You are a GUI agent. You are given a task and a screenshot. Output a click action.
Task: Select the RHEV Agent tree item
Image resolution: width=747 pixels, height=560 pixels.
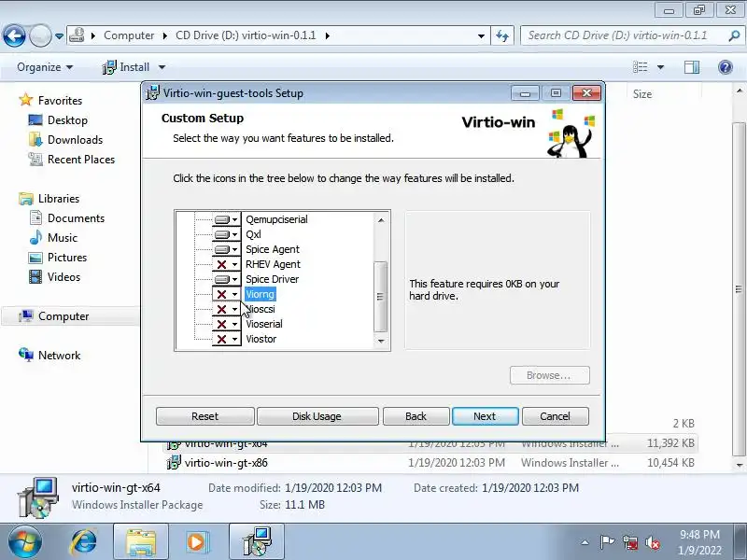pyautogui.click(x=273, y=264)
